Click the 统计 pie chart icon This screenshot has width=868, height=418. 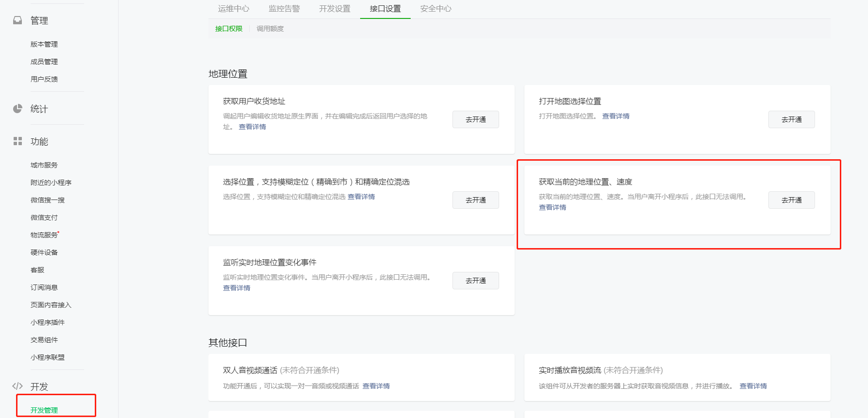[x=17, y=109]
